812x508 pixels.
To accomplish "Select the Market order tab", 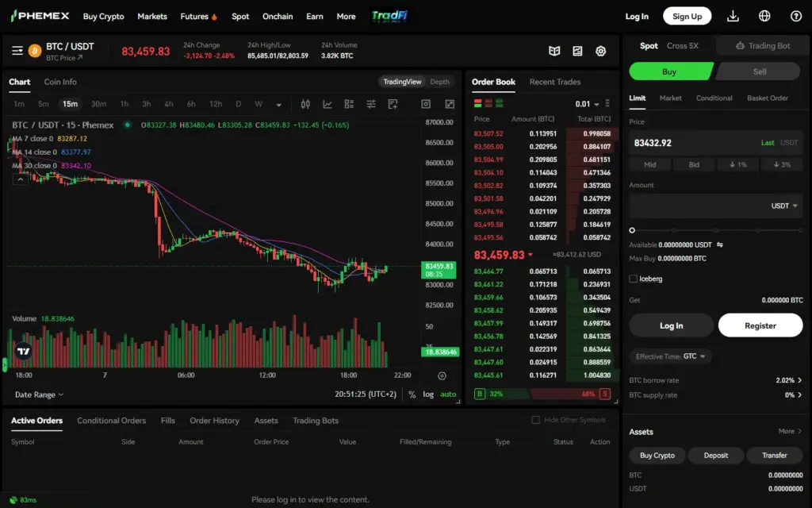I will [x=670, y=98].
